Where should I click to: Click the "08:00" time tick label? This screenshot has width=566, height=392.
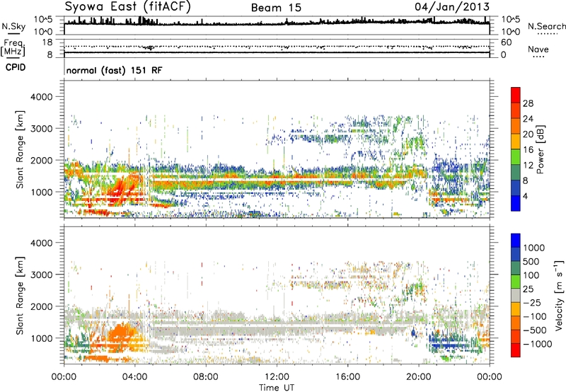coord(206,377)
